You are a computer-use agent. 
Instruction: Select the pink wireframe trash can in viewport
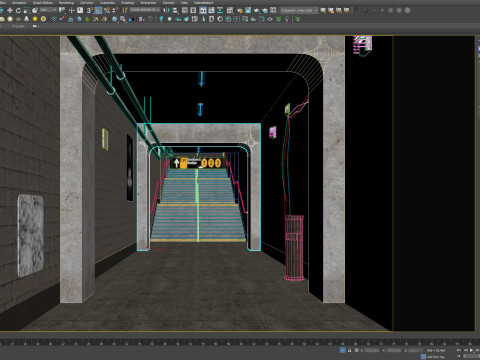(294, 248)
